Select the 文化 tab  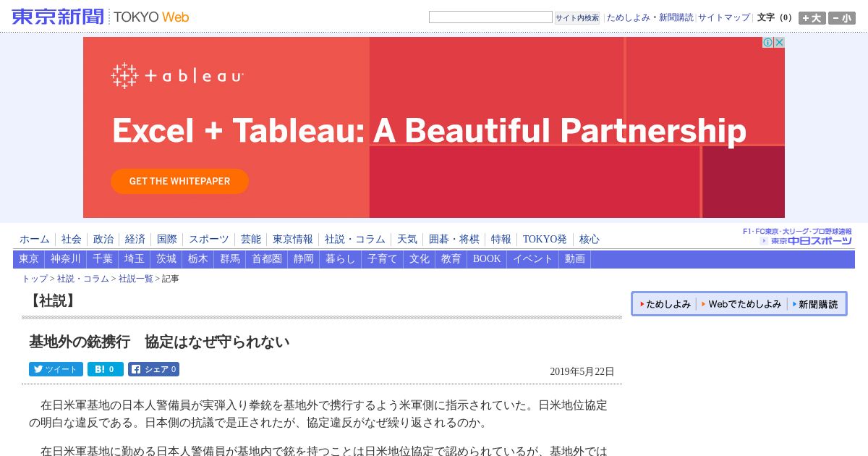(420, 259)
